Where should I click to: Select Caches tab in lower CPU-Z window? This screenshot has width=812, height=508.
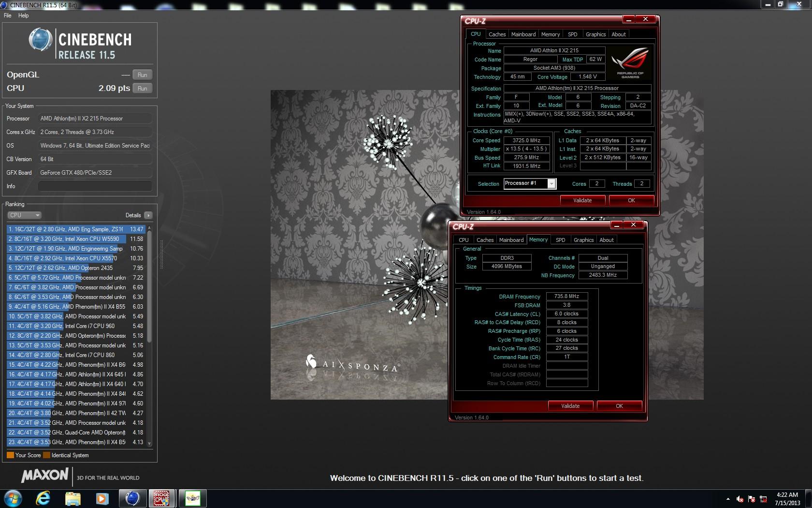click(485, 240)
